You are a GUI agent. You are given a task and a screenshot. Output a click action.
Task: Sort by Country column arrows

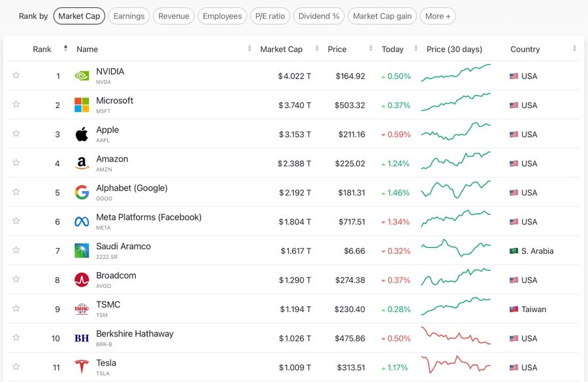pos(574,48)
